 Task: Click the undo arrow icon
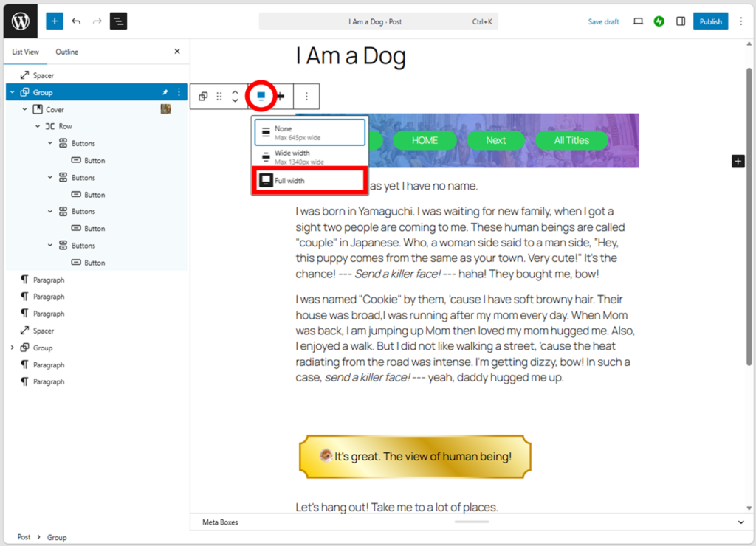tap(76, 21)
